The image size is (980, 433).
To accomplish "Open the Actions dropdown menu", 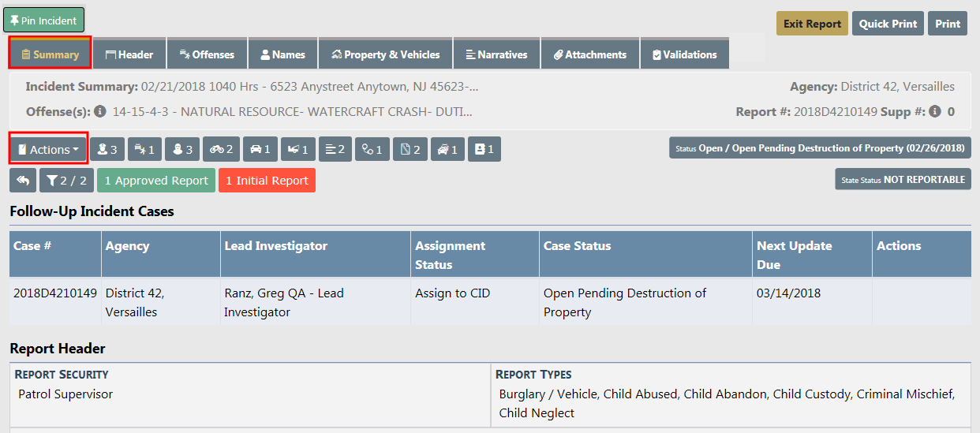I will pos(48,149).
